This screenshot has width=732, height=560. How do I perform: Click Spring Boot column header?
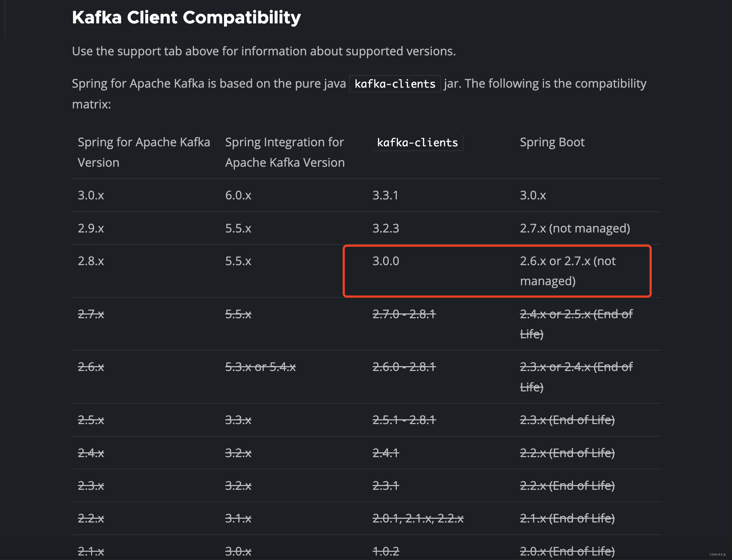pyautogui.click(x=552, y=142)
